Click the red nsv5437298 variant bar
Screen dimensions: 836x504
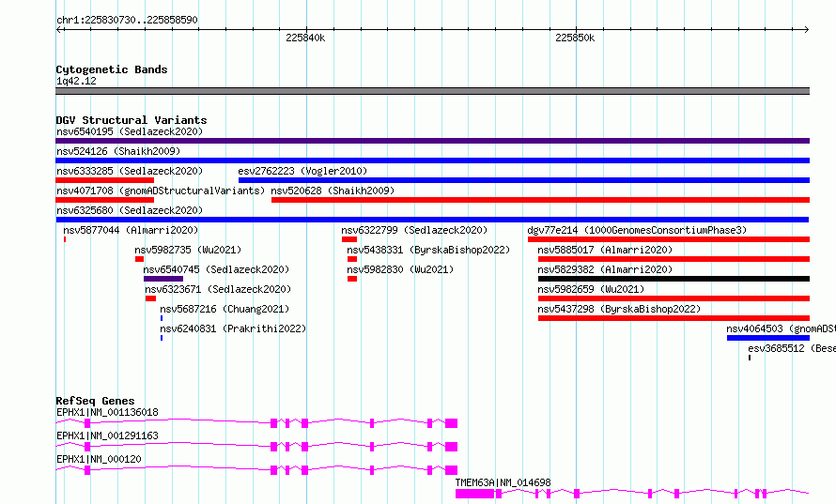673,318
